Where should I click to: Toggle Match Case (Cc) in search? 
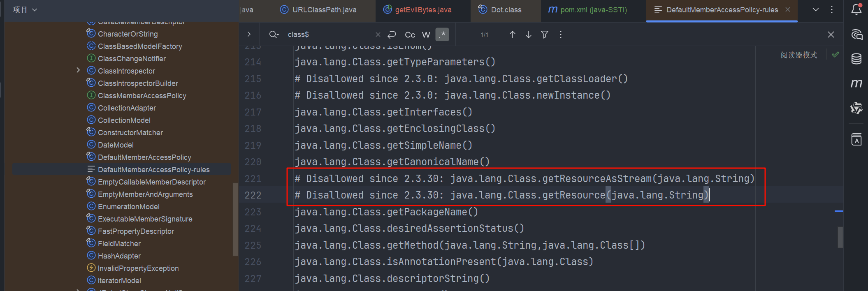[410, 35]
